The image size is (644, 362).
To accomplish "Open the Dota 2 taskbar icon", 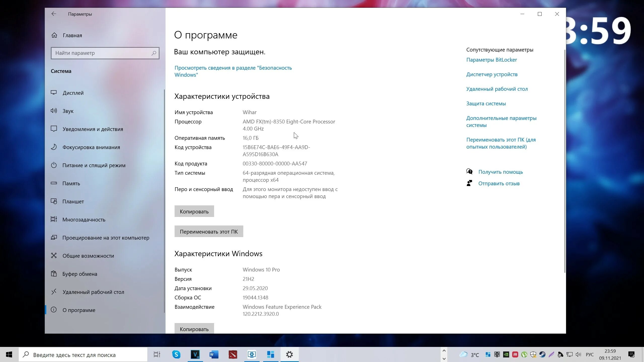I will (233, 354).
